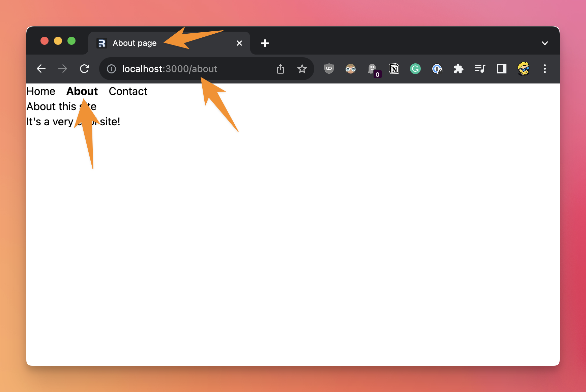Bookmark this page with the star

302,69
